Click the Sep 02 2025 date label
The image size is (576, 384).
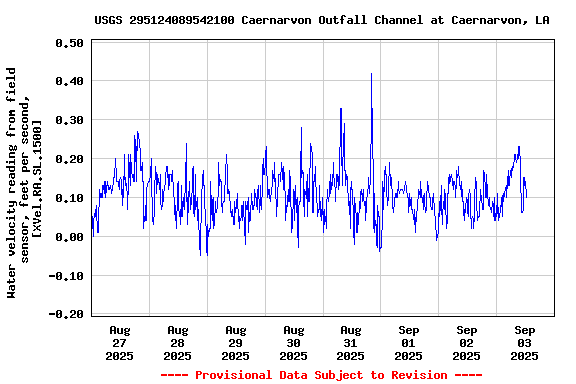(467, 343)
